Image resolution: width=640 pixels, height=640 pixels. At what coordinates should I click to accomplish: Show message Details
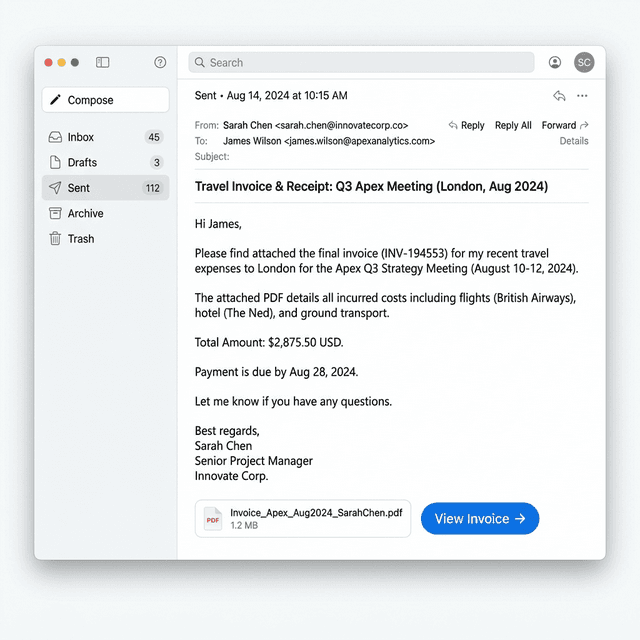tap(574, 141)
